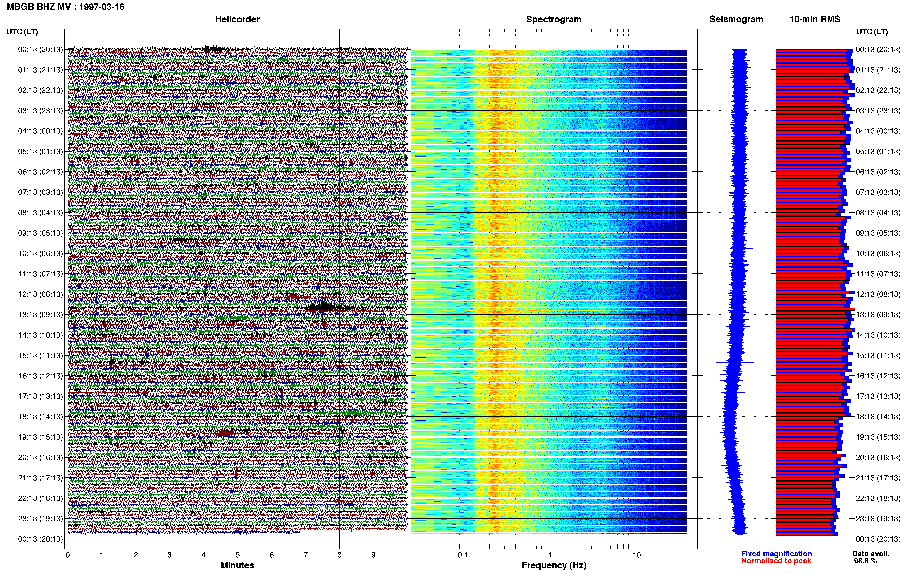924x578 pixels.
Task: Click the '10-min RMS' panel heading
Action: click(x=815, y=19)
